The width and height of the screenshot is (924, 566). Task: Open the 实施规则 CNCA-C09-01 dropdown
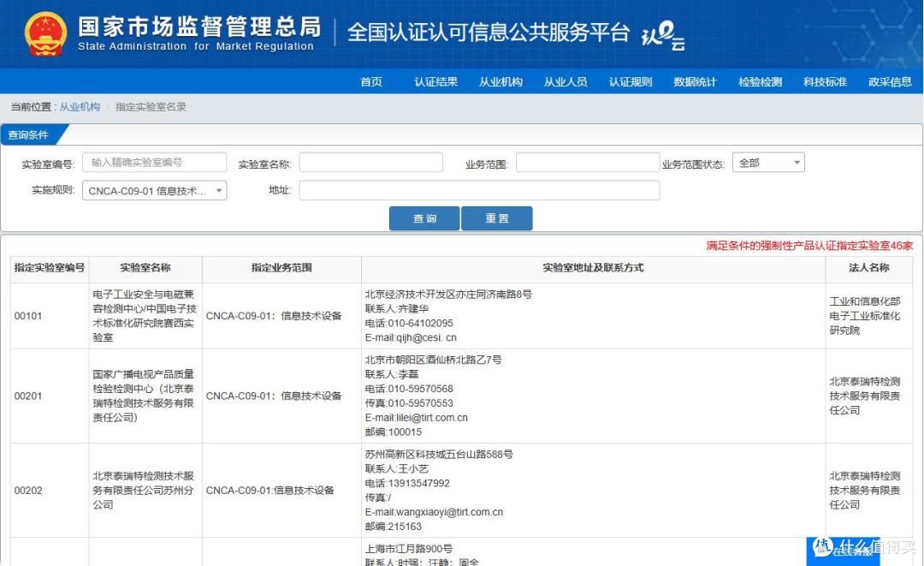click(x=154, y=190)
